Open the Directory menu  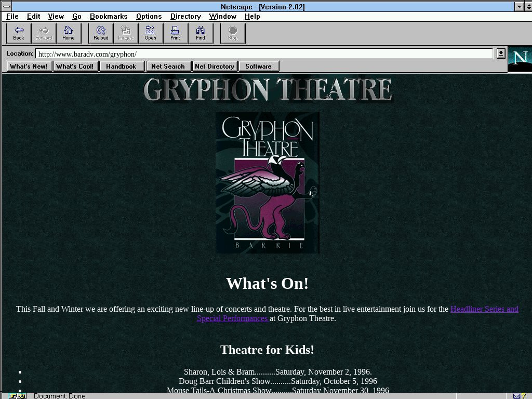185,17
